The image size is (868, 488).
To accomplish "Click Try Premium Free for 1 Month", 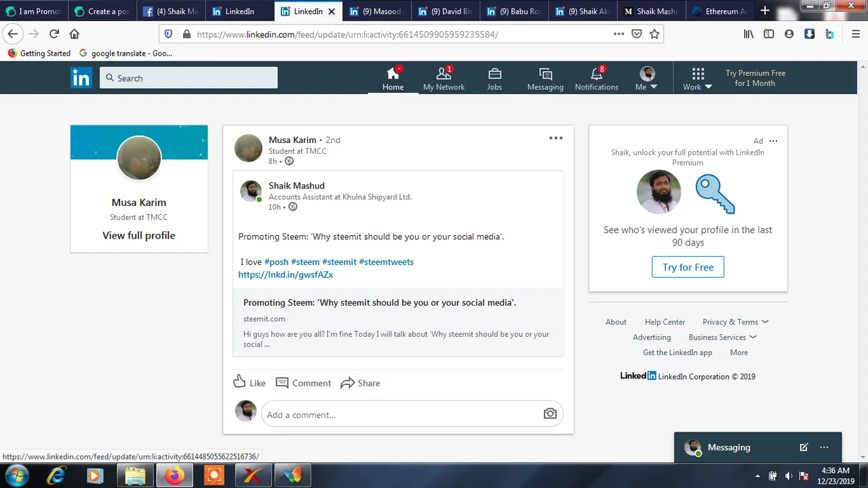I will (x=755, y=78).
